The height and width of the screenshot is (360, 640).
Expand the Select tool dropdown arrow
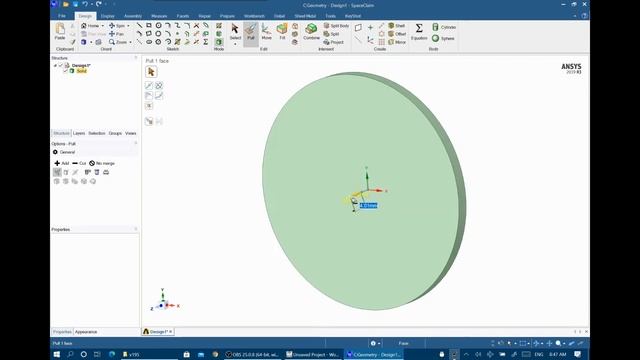235,44
